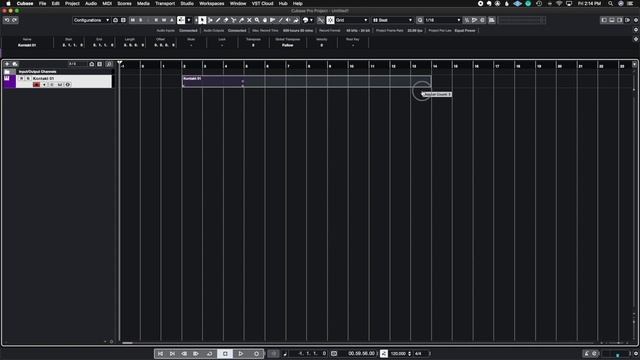The height and width of the screenshot is (360, 640).
Task: Go to next marker transport button
Action: pyautogui.click(x=172, y=353)
